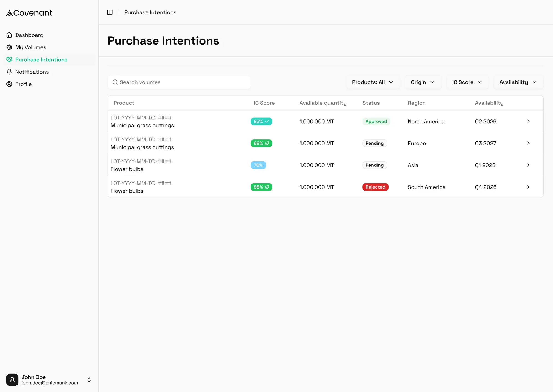Click the Product column header
Image resolution: width=553 pixels, height=392 pixels.
pos(124,103)
